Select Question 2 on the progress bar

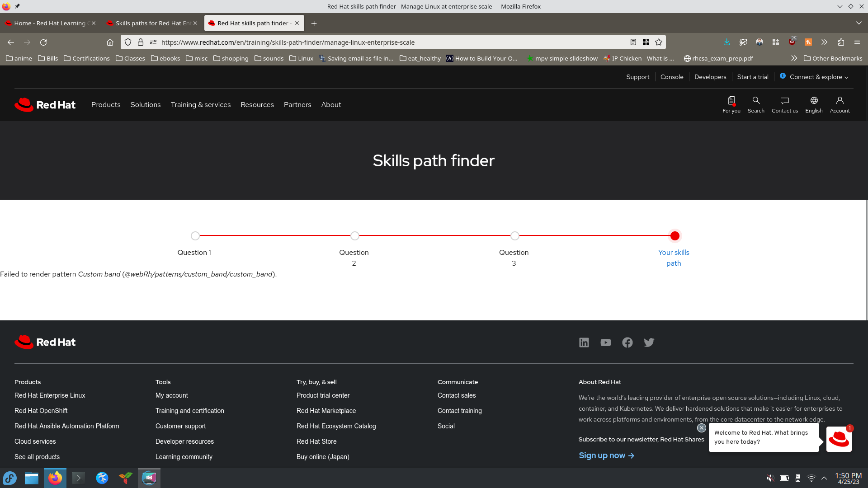(x=354, y=235)
